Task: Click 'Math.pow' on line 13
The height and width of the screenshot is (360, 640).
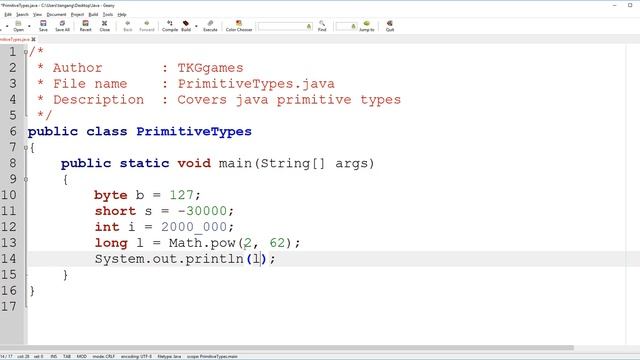Action: click(x=202, y=243)
